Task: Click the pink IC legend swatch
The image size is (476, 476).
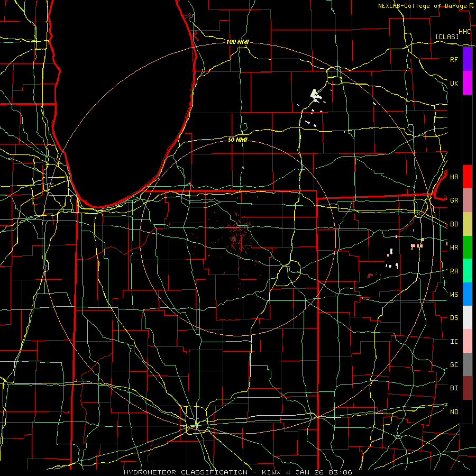Action: pos(467,341)
